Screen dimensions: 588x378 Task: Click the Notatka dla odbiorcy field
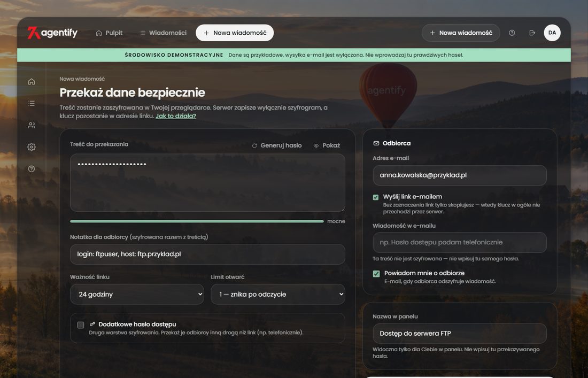click(x=207, y=254)
